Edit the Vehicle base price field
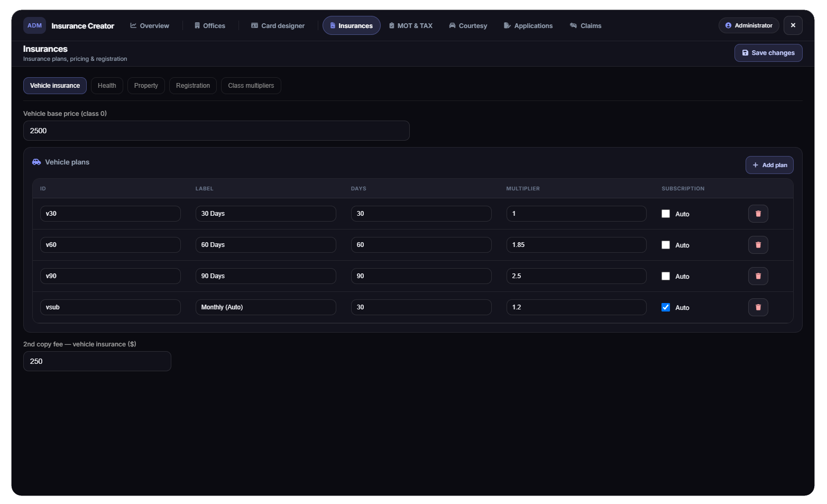Viewport: 827px width, 504px height. [x=216, y=131]
